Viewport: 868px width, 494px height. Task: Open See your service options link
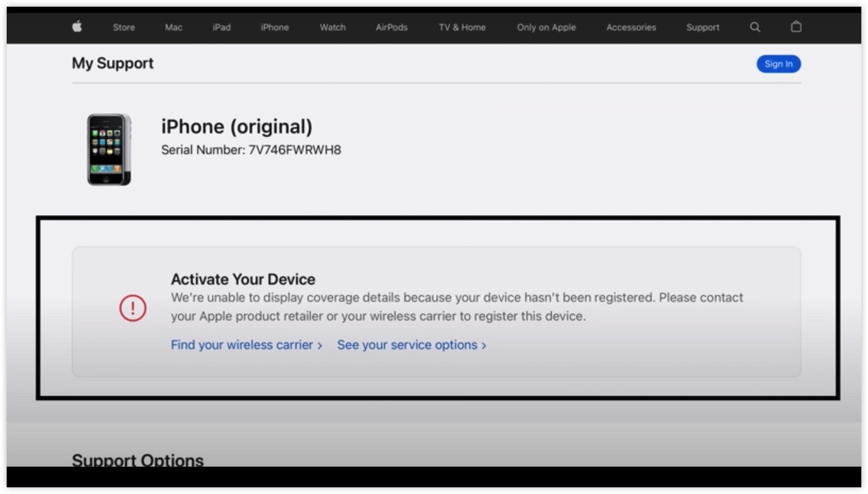pos(411,345)
